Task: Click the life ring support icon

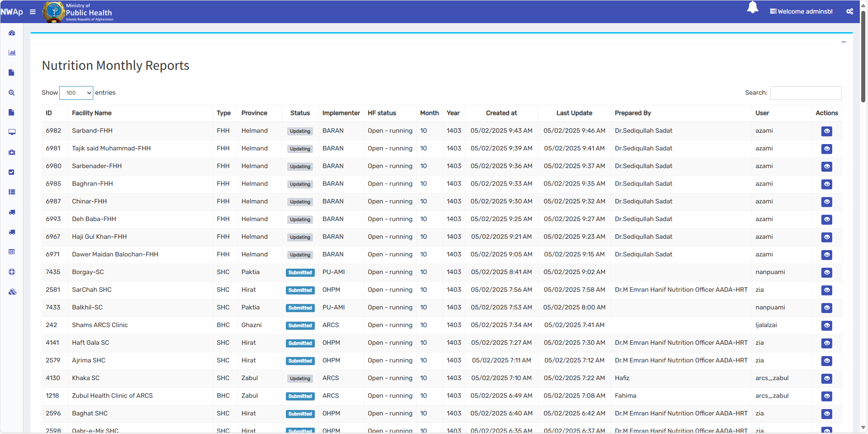Action: coord(12,272)
